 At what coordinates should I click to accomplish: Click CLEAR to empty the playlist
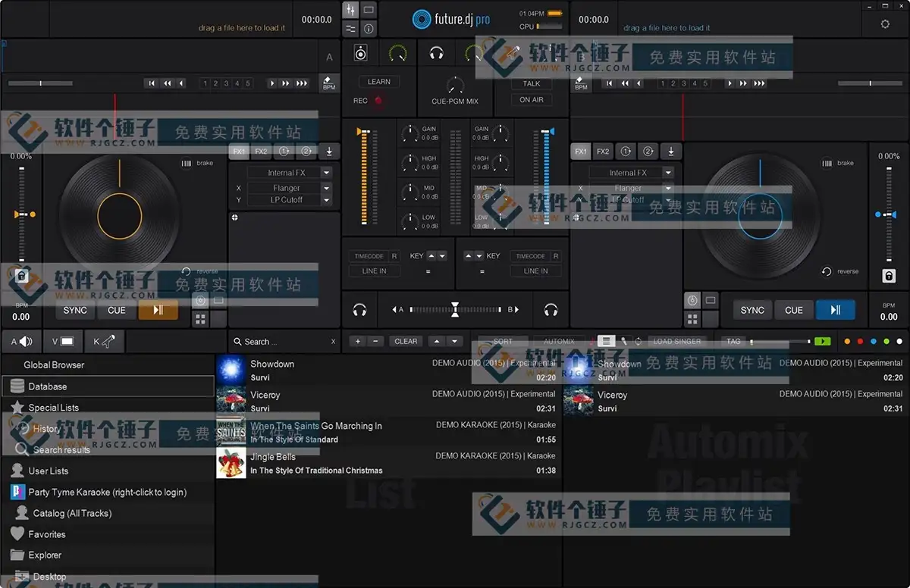click(406, 341)
